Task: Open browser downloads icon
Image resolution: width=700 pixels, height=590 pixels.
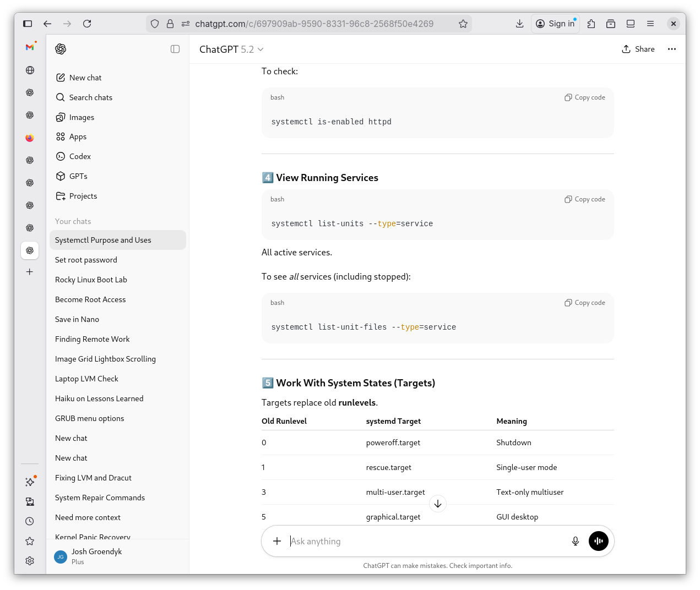Action: 519,24
